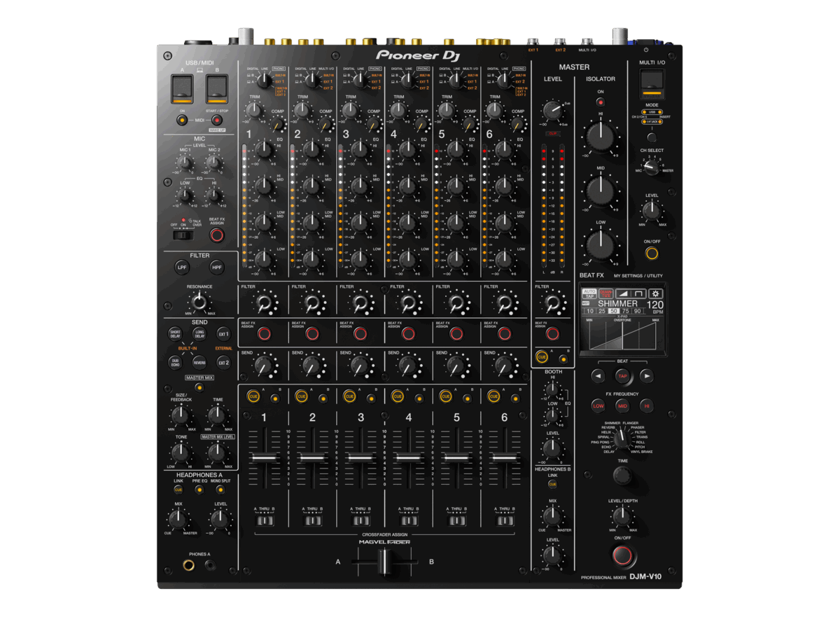The height and width of the screenshot is (617, 840).
Task: Click the MIC 1 level knob
Action: [185, 163]
